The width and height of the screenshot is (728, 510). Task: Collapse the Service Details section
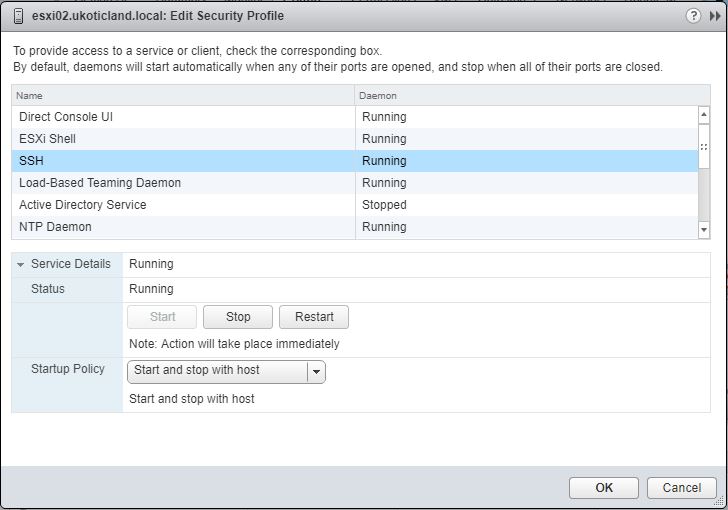pos(20,264)
